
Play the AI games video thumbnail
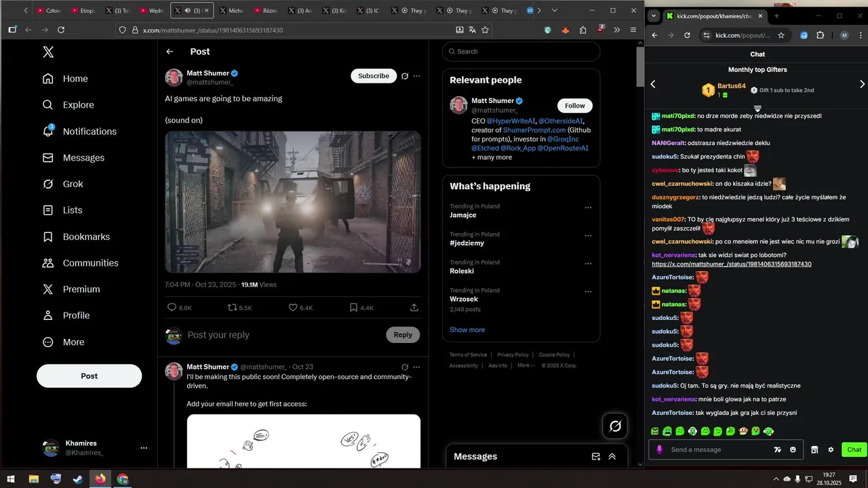point(293,202)
